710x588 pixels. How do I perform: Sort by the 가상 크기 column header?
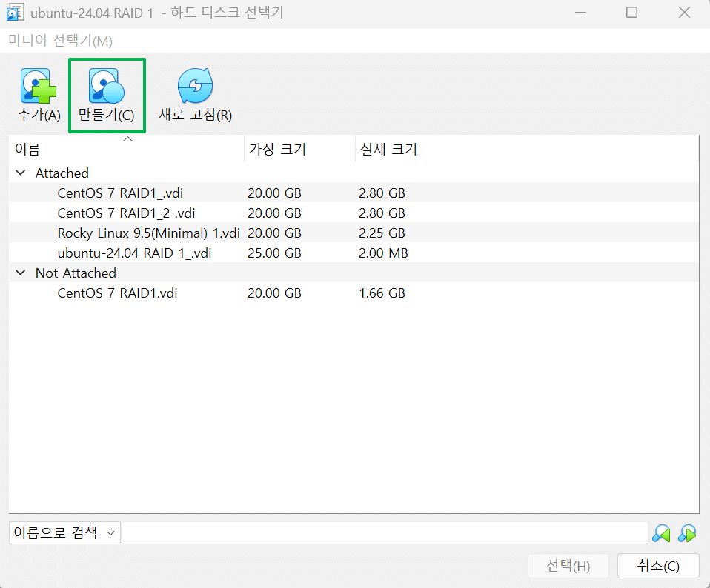pyautogui.click(x=299, y=148)
